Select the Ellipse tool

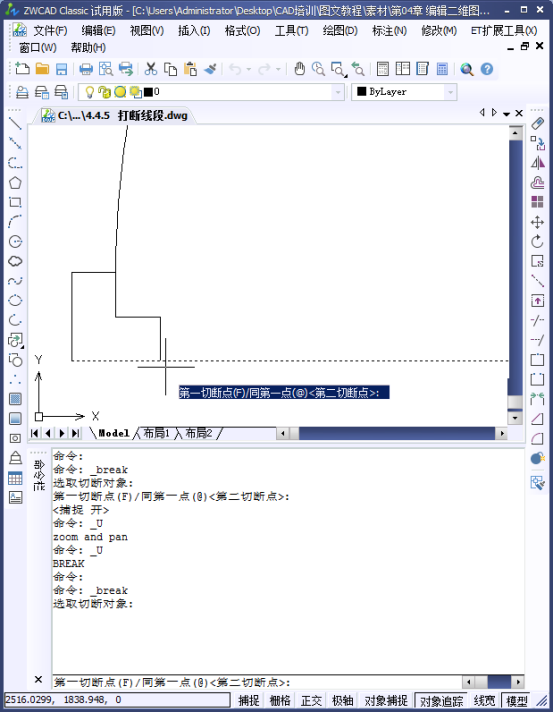click(x=15, y=300)
